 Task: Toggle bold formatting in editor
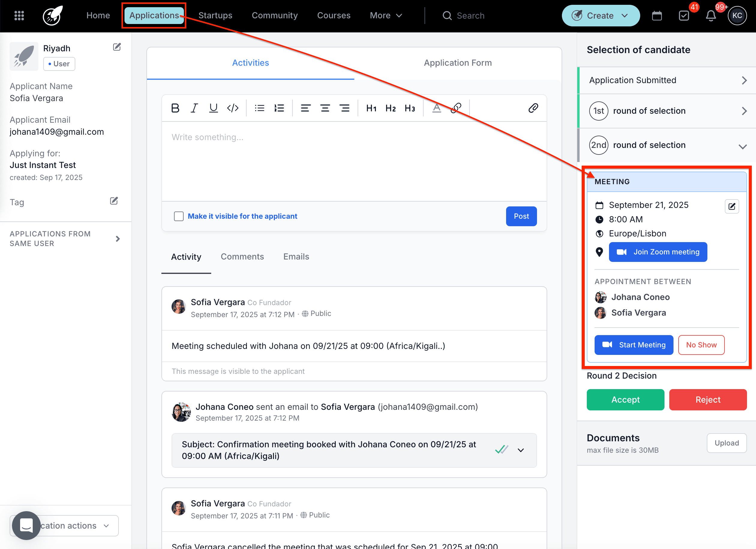[175, 108]
